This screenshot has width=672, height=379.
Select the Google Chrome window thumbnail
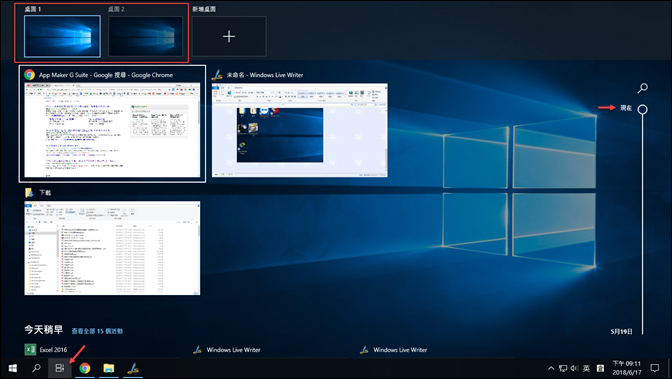coord(112,130)
